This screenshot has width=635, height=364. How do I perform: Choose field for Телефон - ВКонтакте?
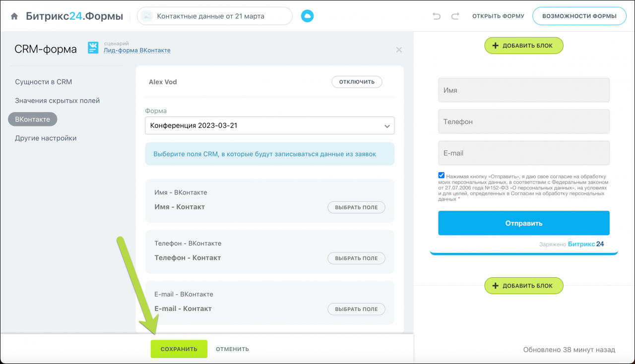pos(356,258)
